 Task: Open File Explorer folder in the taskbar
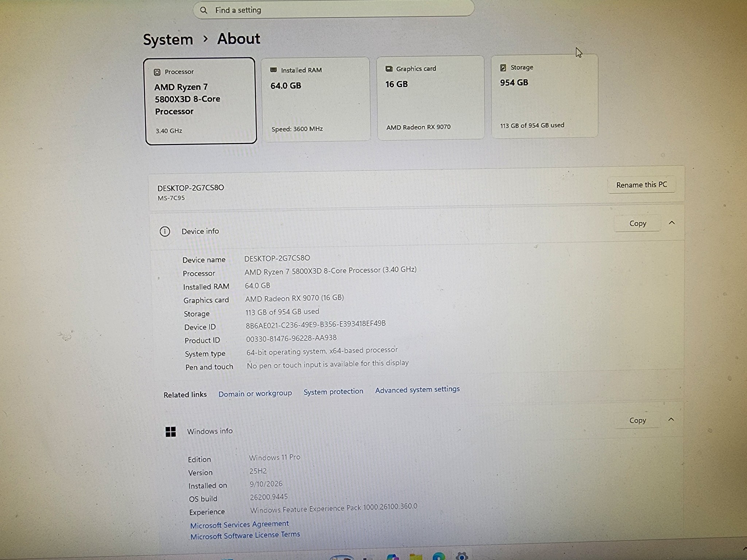coord(416,557)
